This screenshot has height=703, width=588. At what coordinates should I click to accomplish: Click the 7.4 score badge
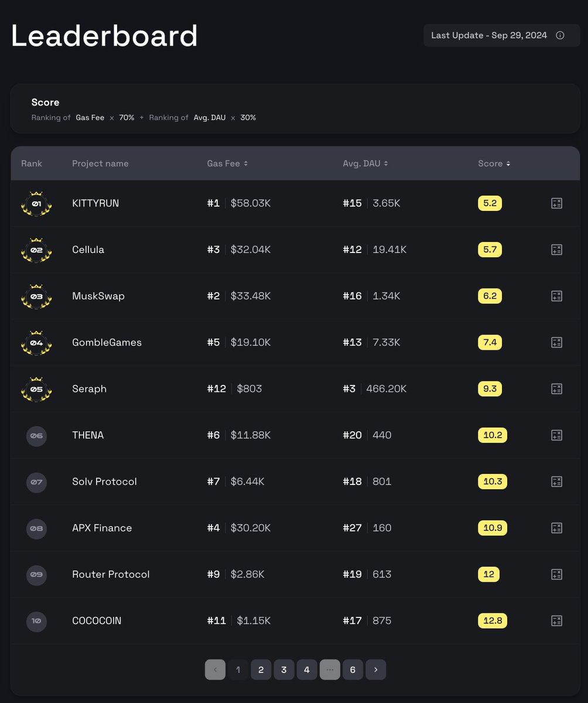[x=490, y=342]
